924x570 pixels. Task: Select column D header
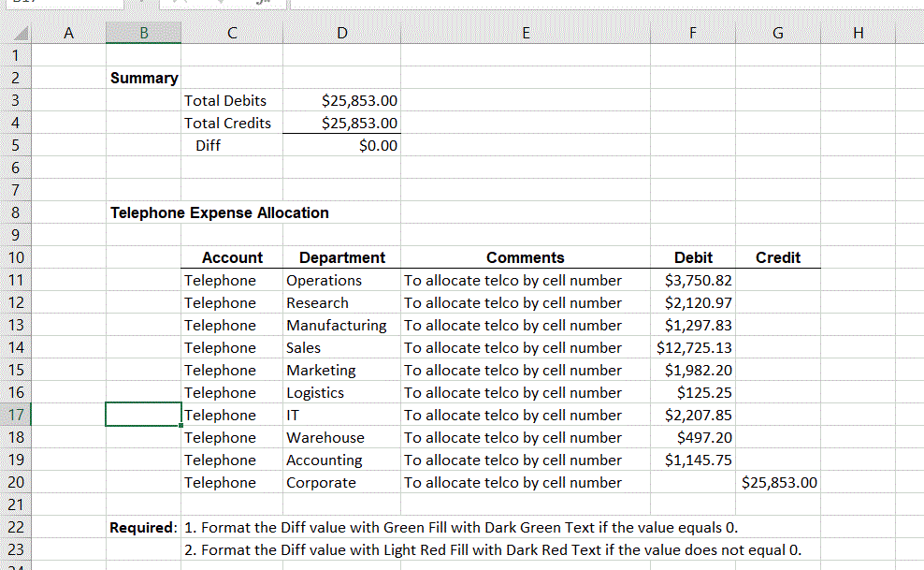(341, 33)
